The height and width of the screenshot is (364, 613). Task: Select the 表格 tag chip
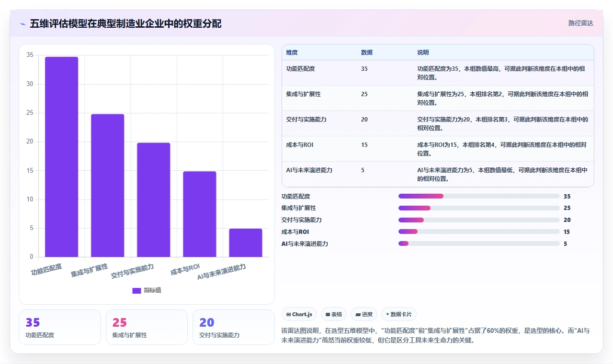coord(333,314)
